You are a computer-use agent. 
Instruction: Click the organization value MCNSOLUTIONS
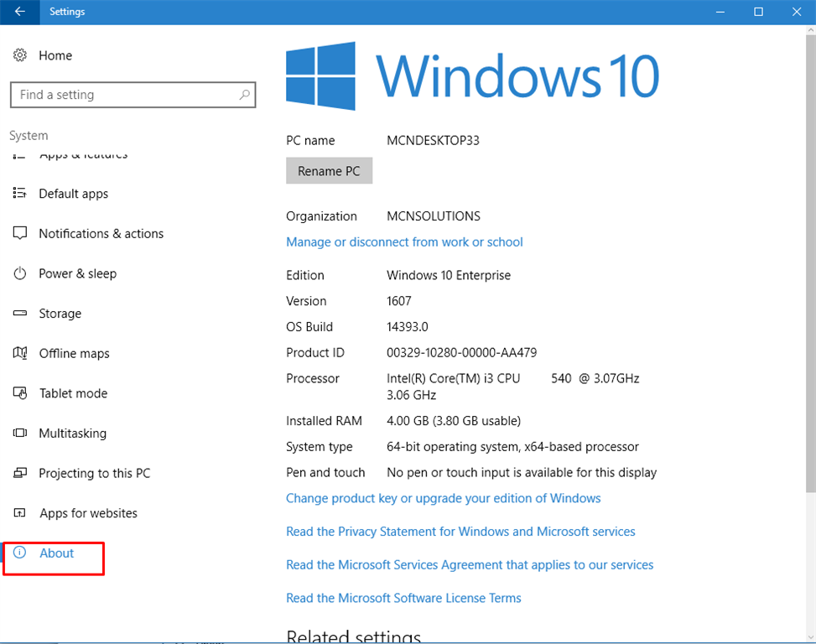[x=434, y=216]
